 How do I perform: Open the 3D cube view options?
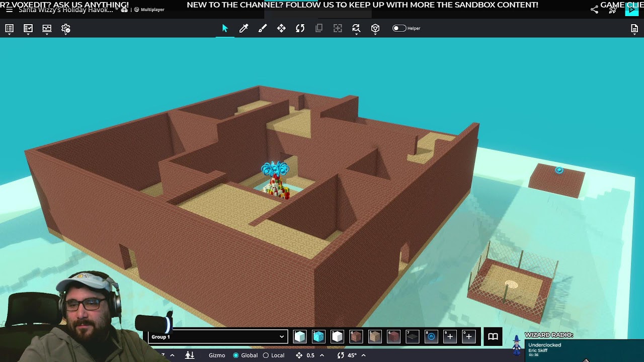coord(375,29)
